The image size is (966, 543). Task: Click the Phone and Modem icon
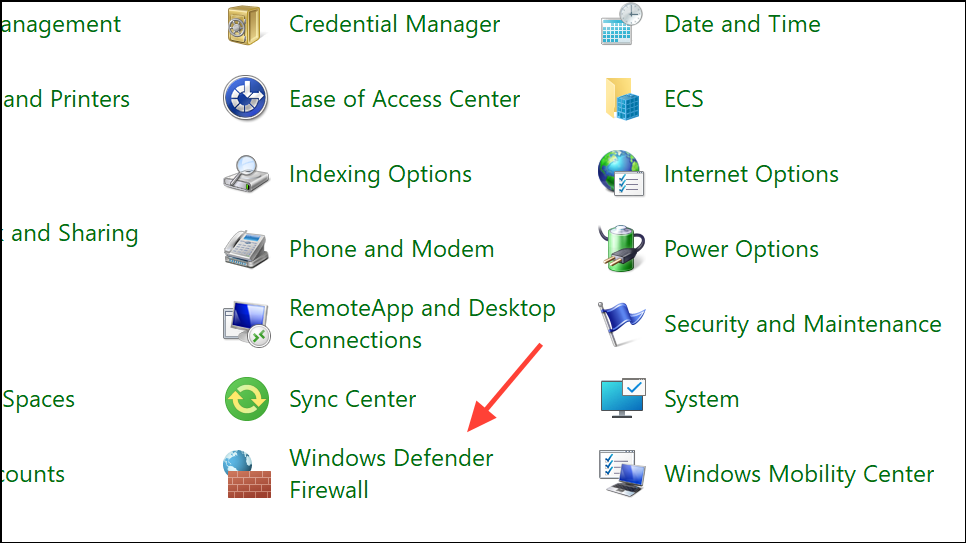coord(246,249)
